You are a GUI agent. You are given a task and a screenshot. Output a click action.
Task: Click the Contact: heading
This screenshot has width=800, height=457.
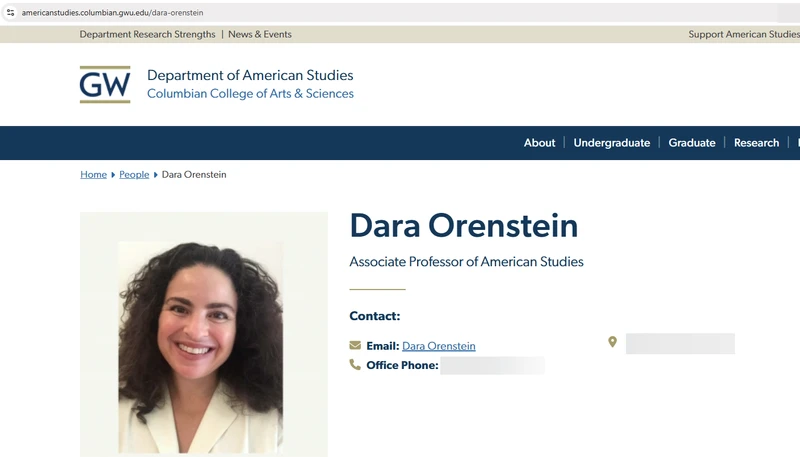[374, 316]
